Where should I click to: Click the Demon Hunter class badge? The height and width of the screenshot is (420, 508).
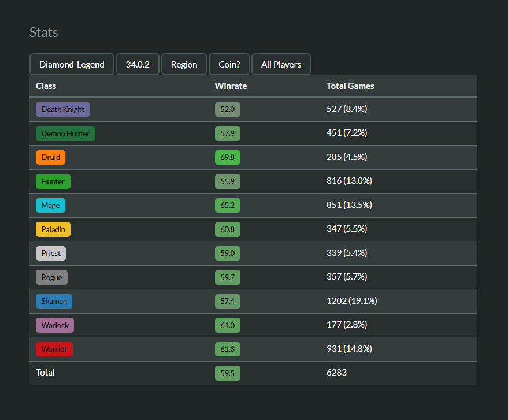tap(65, 133)
